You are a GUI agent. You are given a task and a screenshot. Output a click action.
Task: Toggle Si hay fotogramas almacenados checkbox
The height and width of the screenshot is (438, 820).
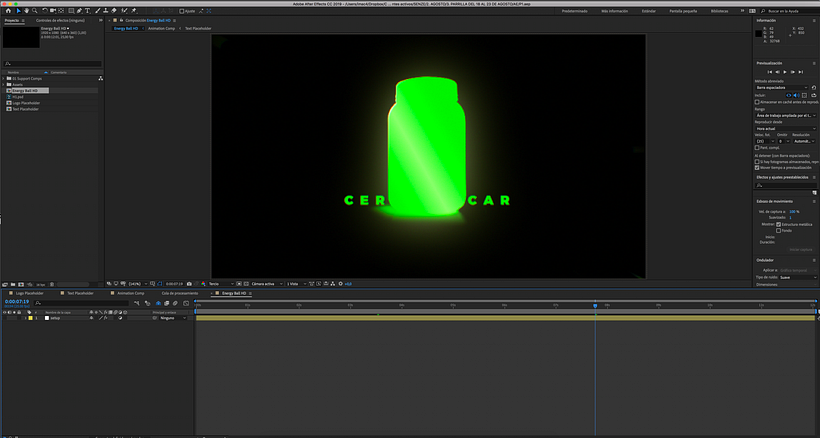(757, 162)
